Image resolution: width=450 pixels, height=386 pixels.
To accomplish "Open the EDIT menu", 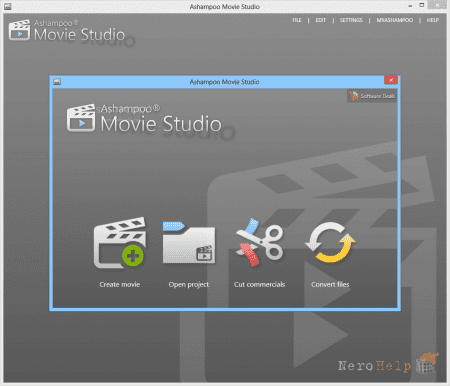I will click(x=321, y=20).
